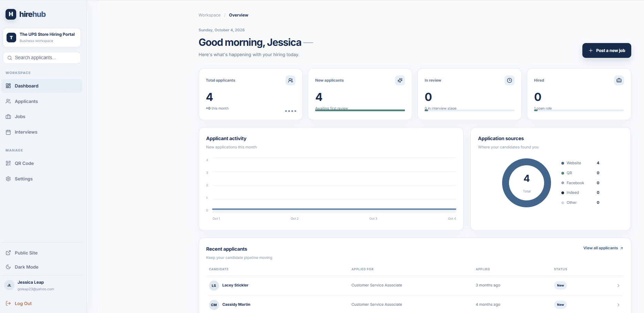The height and width of the screenshot is (313, 644).
Task: Click '3 months ago' applied date
Action: click(488, 285)
